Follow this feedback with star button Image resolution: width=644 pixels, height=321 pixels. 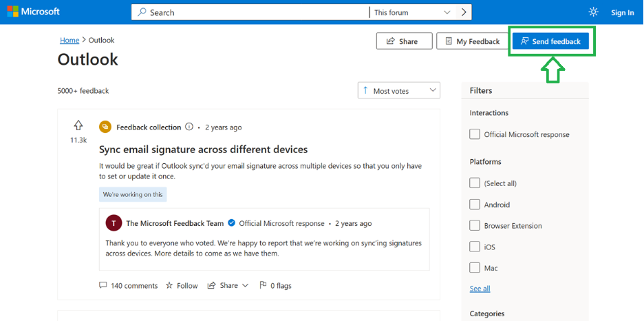tap(182, 286)
